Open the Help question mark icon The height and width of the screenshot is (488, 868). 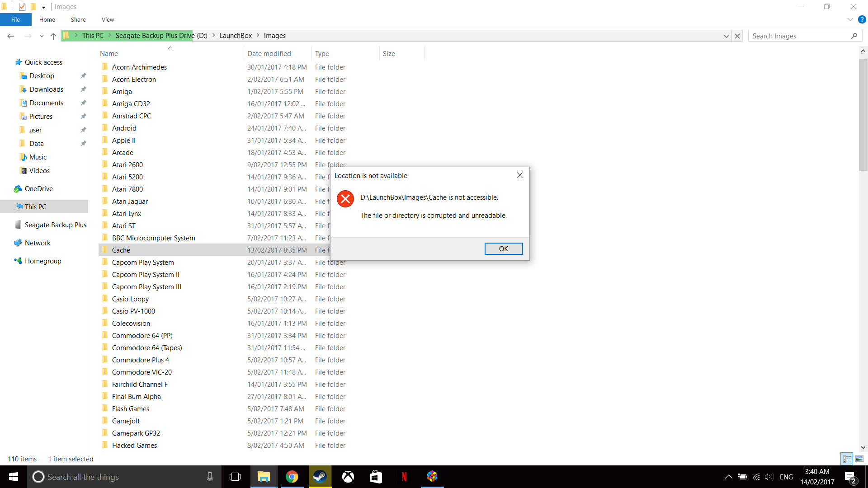[862, 19]
